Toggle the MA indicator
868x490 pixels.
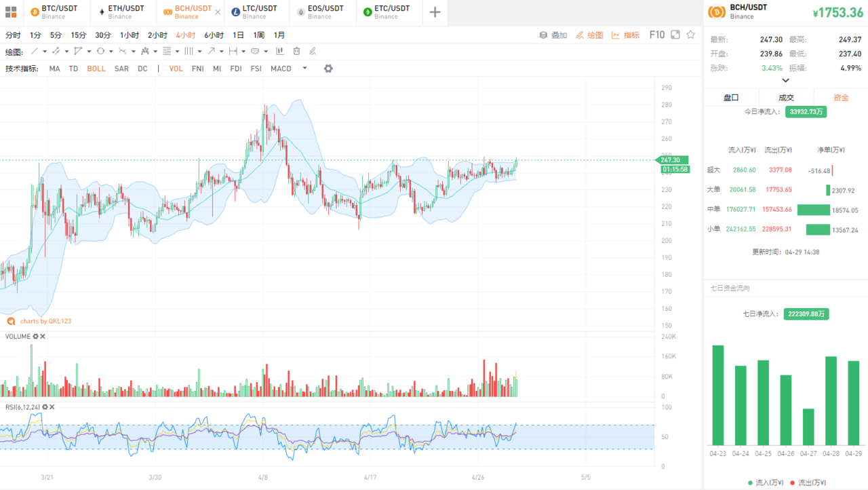coord(54,69)
